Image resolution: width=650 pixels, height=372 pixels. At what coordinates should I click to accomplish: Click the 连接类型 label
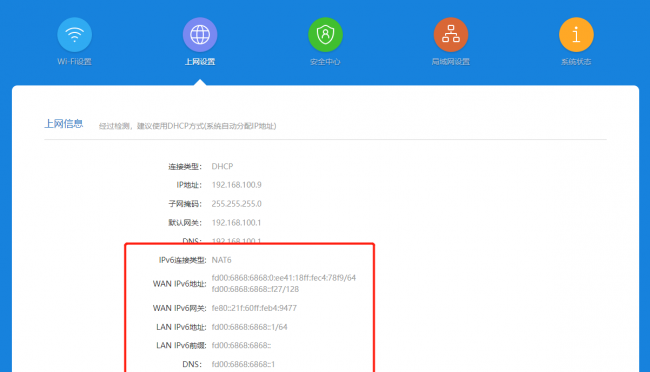click(185, 167)
